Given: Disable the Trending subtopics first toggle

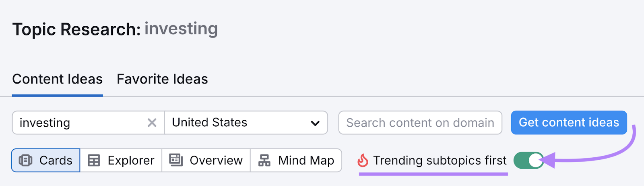Looking at the screenshot, I should click(528, 161).
